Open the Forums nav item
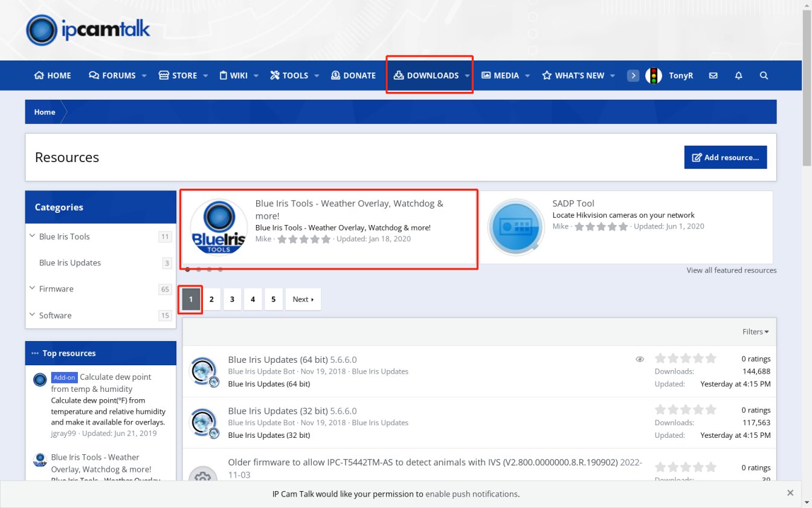 pos(112,76)
